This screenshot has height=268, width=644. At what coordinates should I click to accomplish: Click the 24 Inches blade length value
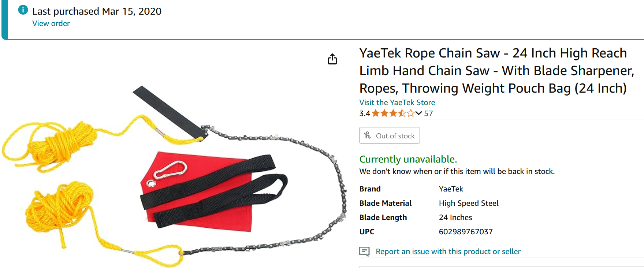click(455, 217)
